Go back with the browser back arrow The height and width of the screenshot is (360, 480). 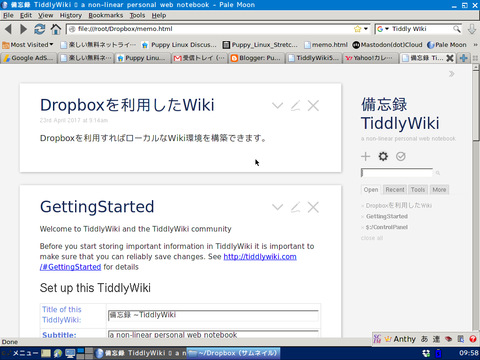(x=8, y=29)
